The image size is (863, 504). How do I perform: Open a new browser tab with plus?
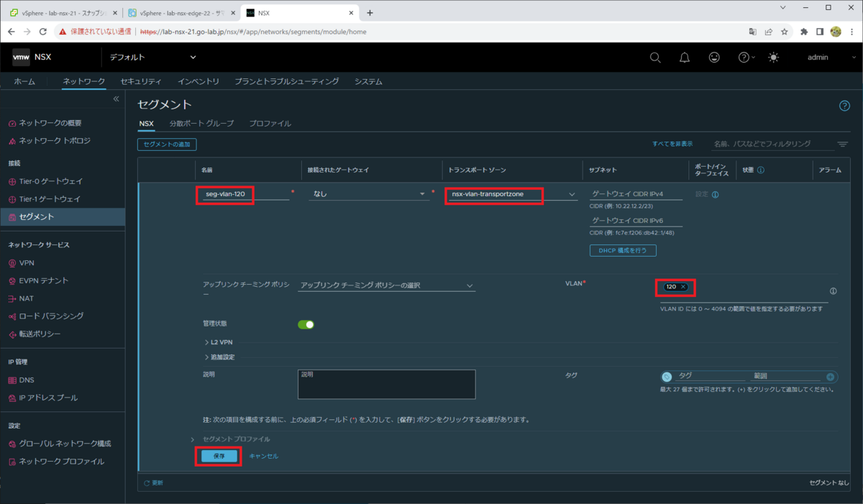(370, 13)
